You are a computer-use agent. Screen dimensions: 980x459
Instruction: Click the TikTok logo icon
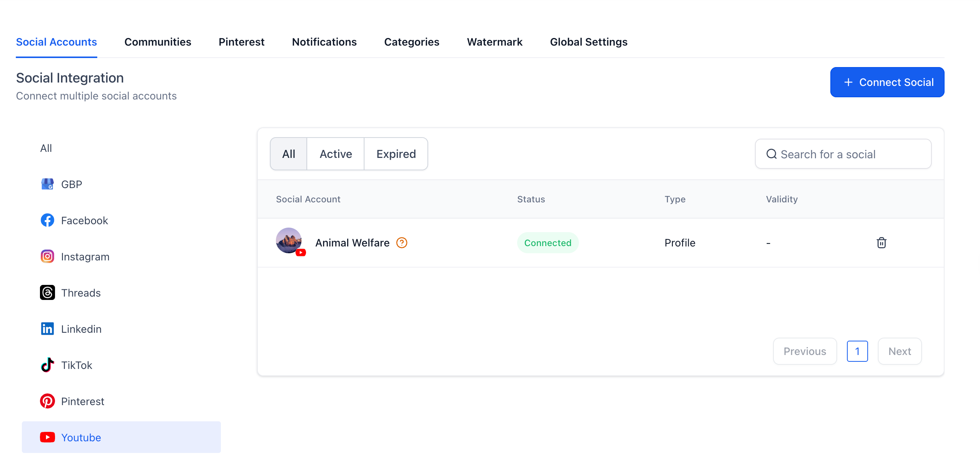click(x=47, y=365)
